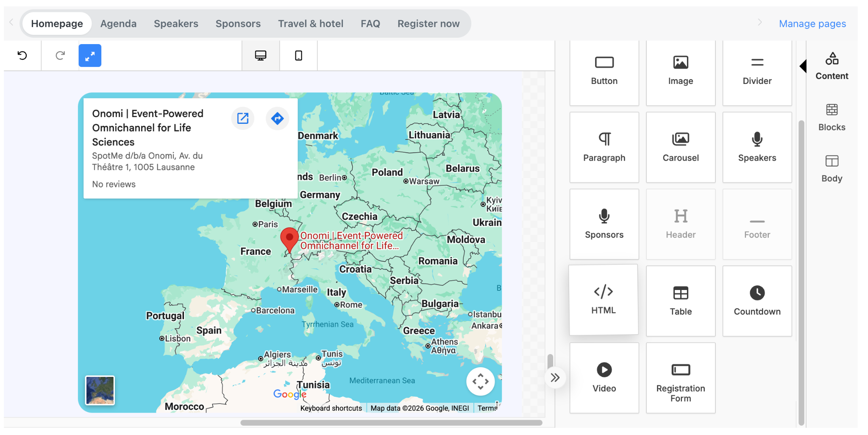Add a Carousel content block
Viewport: 868px width, 435px height.
pyautogui.click(x=681, y=147)
